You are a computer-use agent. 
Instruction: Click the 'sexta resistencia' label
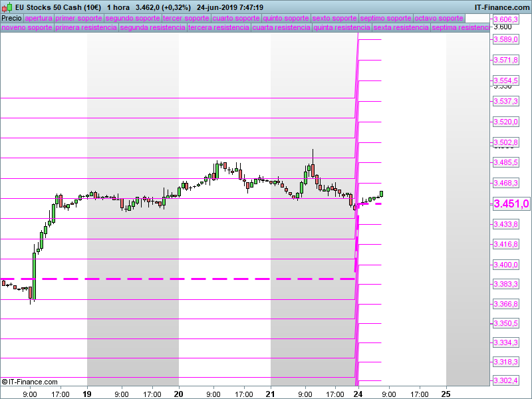click(401, 28)
